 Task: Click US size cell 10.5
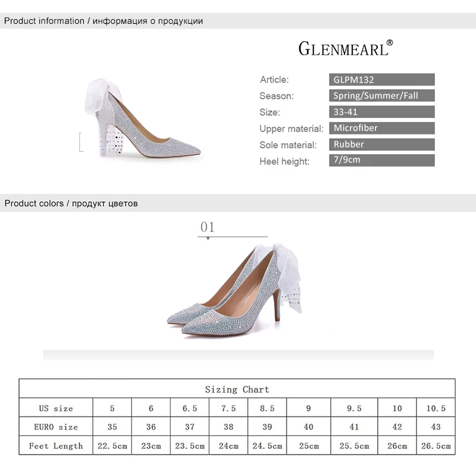pos(436,408)
